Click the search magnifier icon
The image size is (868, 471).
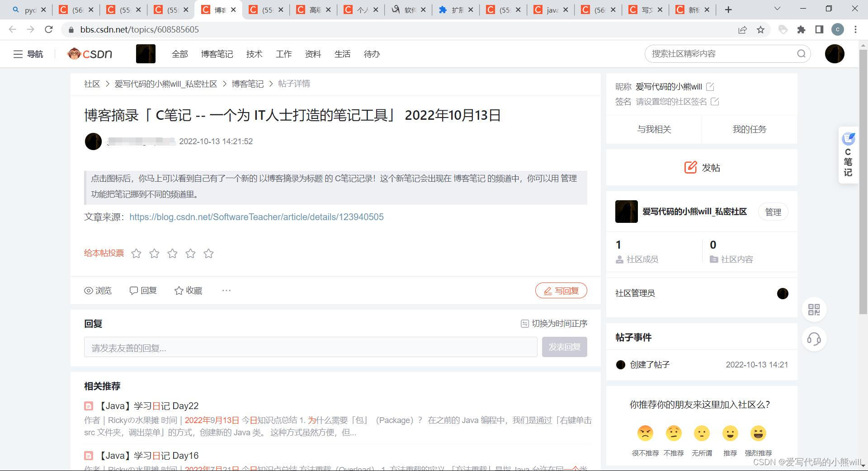801,54
